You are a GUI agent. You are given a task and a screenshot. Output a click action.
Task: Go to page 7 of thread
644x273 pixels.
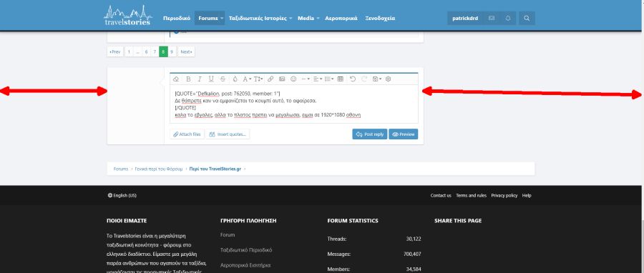coord(155,51)
